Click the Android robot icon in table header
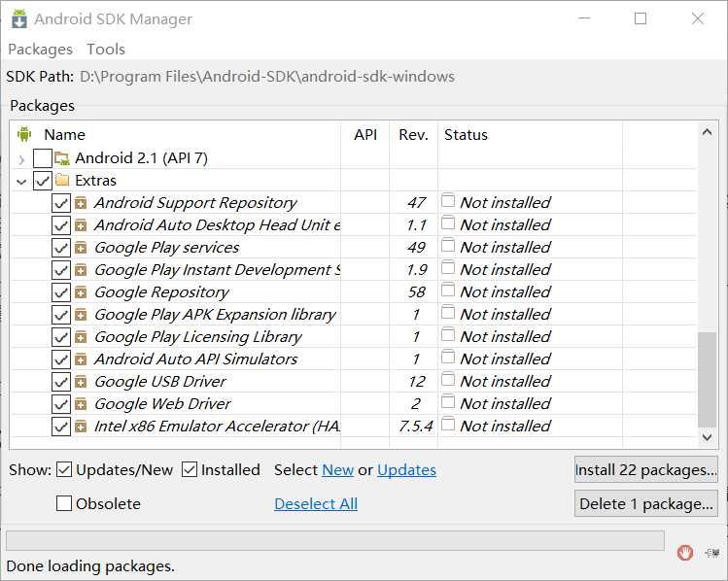The image size is (728, 581). click(x=24, y=134)
